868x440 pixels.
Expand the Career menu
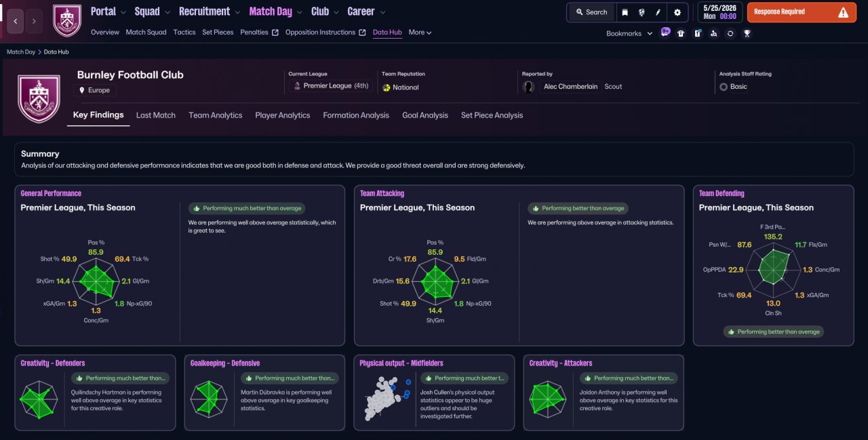pos(366,12)
